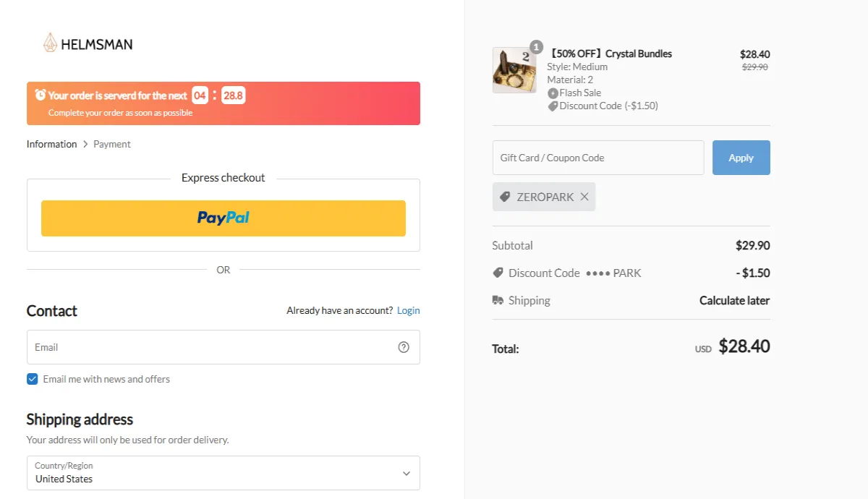Remove the ZEROPARK coupon with the X

pos(585,196)
